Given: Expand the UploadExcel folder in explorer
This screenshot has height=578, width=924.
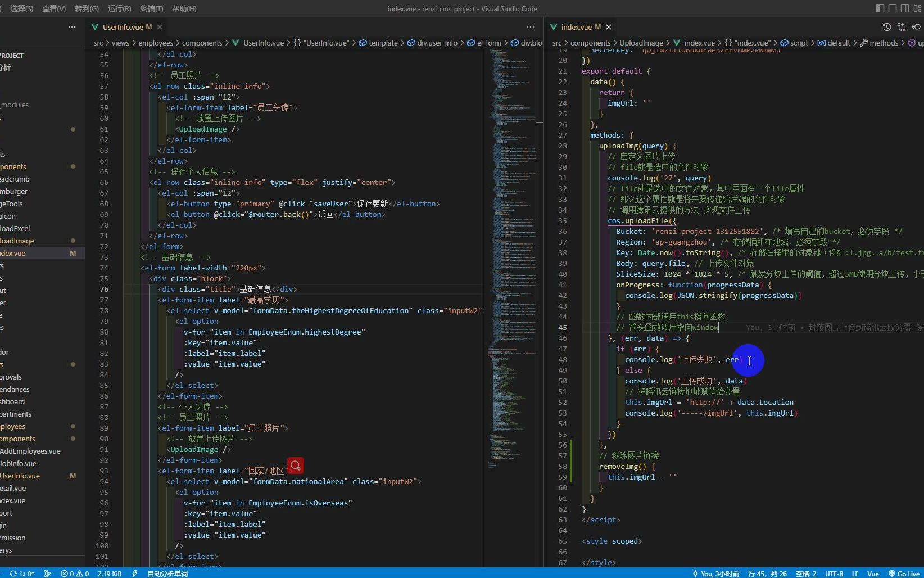Looking at the screenshot, I should coord(16,228).
